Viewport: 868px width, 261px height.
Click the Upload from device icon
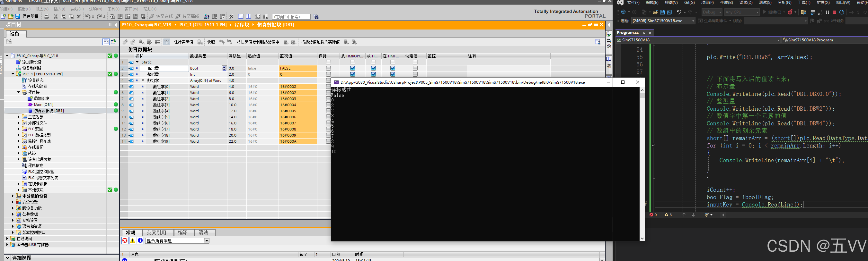tap(128, 16)
